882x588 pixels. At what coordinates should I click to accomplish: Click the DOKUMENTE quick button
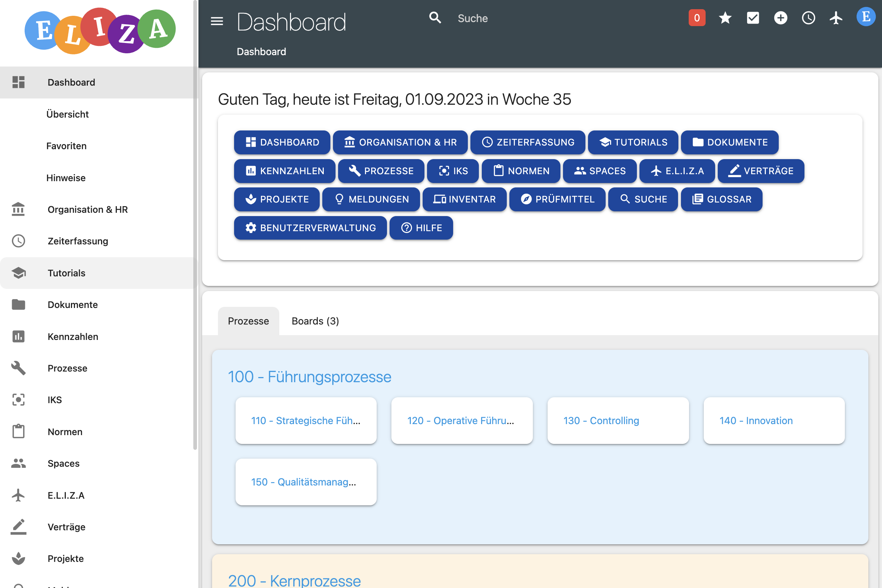click(x=730, y=143)
